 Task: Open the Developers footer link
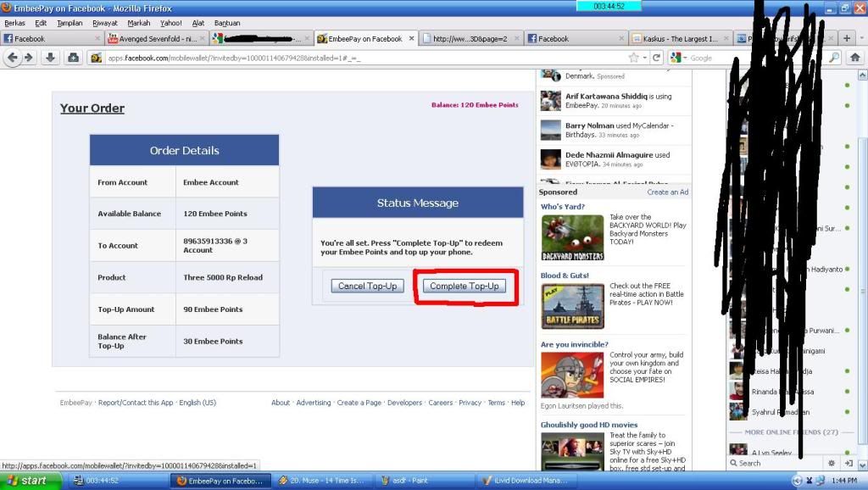(404, 403)
